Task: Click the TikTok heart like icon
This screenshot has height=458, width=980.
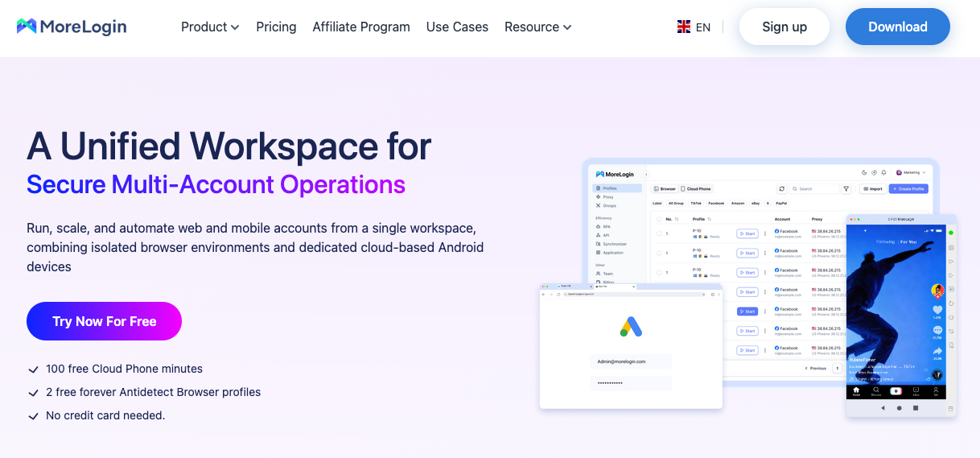Action: 937,311
